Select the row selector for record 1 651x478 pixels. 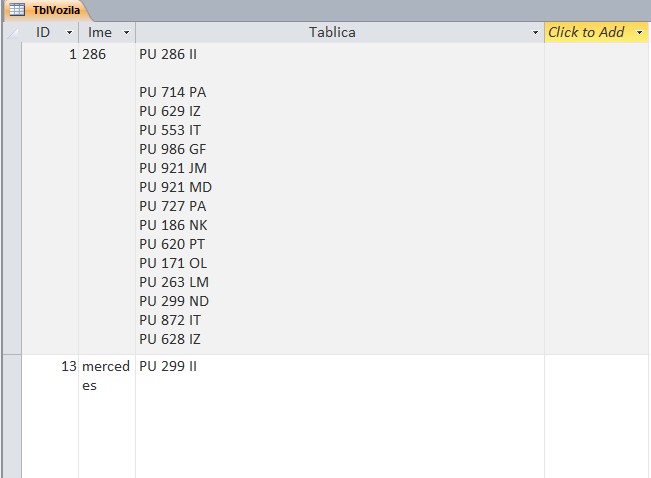(11, 198)
